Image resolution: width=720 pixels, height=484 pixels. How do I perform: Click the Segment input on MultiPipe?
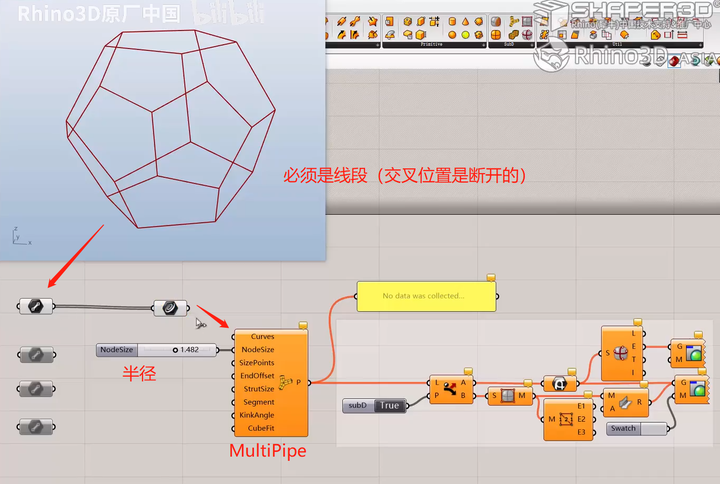[x=259, y=402]
